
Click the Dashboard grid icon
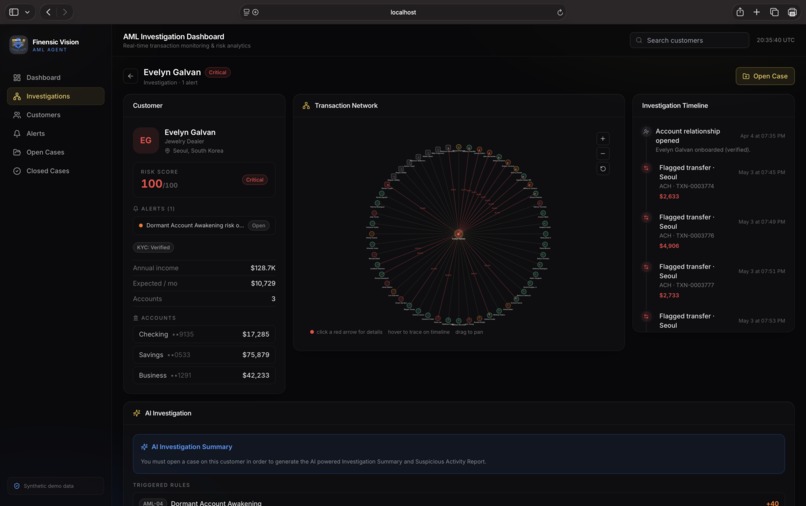click(x=17, y=78)
